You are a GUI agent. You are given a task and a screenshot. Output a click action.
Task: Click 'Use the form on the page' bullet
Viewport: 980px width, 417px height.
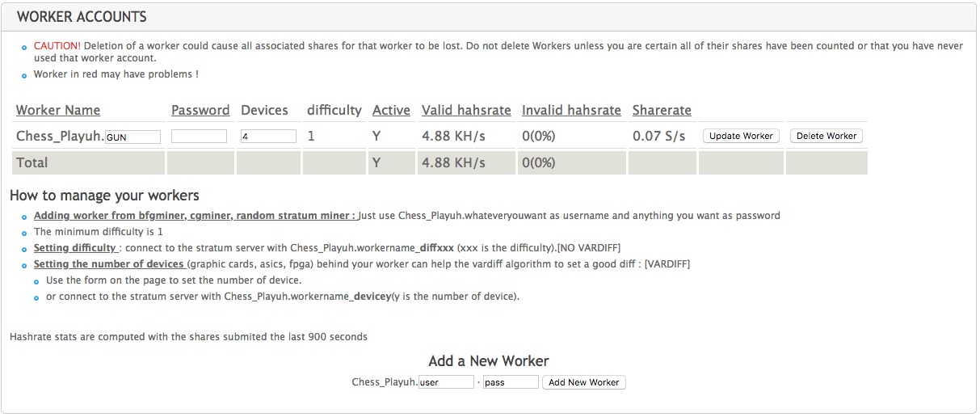pyautogui.click(x=174, y=280)
